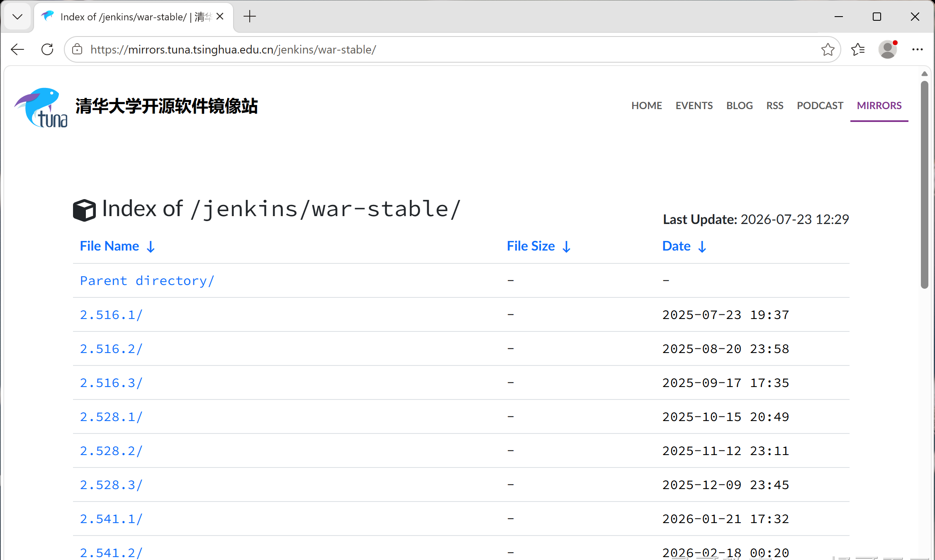The width and height of the screenshot is (935, 560).
Task: Select the MIRRORS menu item
Action: pyautogui.click(x=879, y=105)
